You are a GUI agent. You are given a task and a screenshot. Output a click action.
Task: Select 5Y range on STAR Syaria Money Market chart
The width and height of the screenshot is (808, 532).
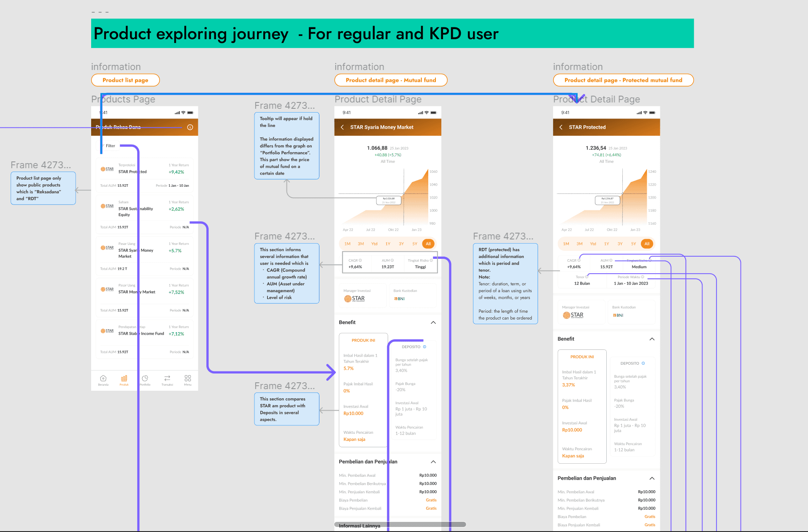415,244
